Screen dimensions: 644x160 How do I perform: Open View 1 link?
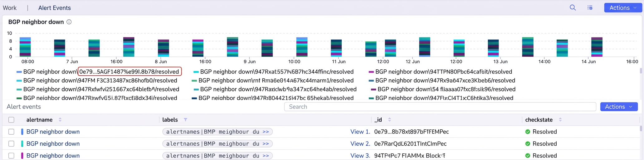360,132
